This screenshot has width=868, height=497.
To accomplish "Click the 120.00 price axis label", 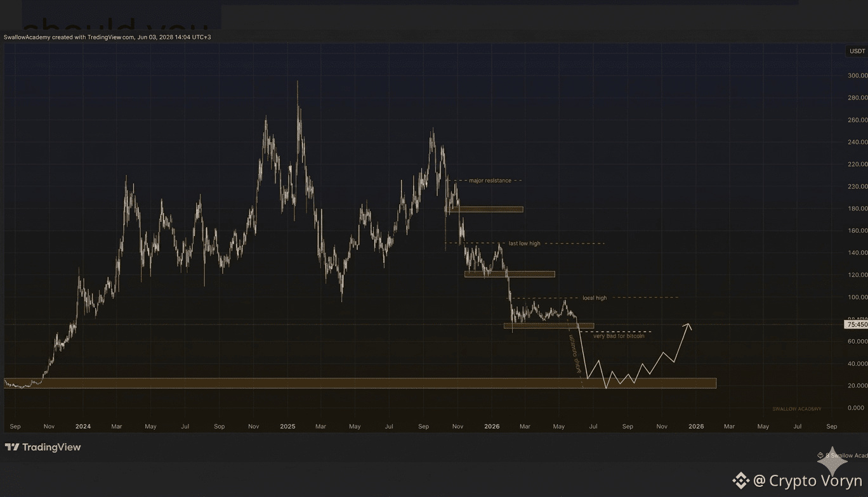I will [857, 275].
